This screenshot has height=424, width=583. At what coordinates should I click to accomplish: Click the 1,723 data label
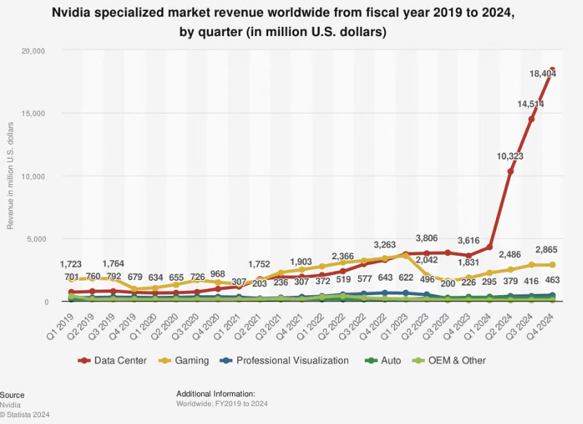pos(71,264)
